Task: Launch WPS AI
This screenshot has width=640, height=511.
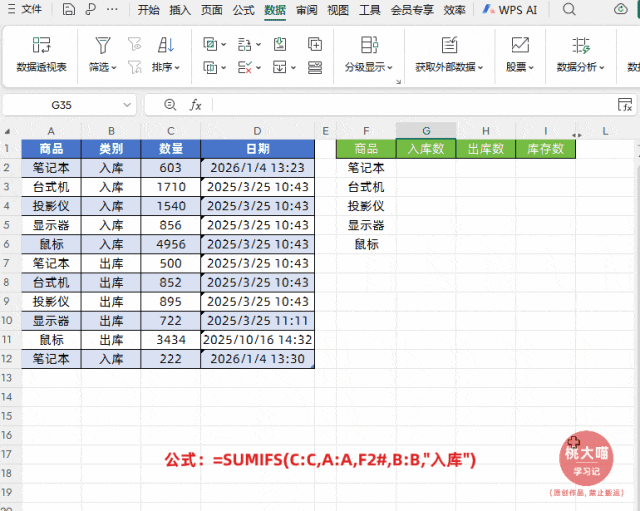Action: pyautogui.click(x=509, y=10)
